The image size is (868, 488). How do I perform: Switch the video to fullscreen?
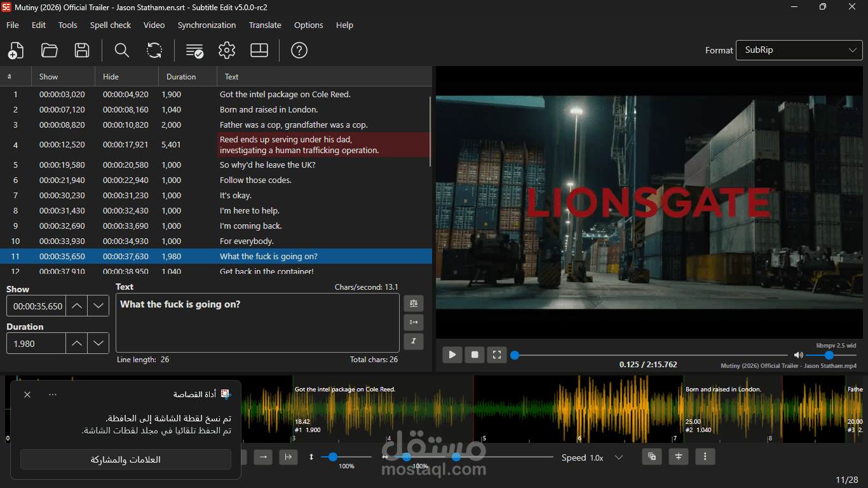pyautogui.click(x=497, y=355)
